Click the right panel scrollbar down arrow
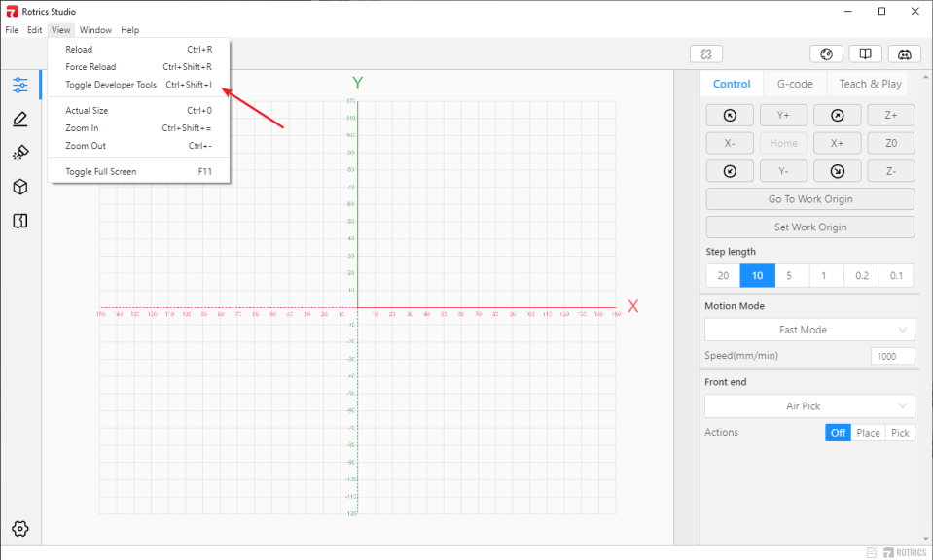 click(x=926, y=539)
